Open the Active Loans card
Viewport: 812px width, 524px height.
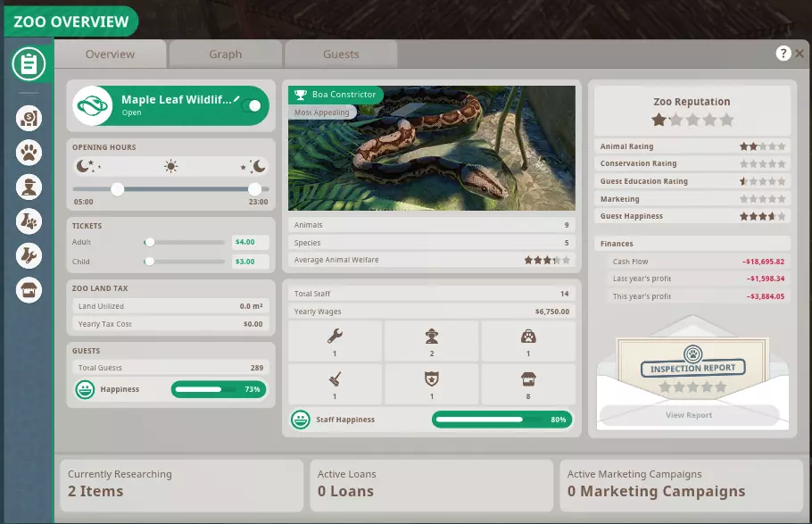(x=431, y=485)
